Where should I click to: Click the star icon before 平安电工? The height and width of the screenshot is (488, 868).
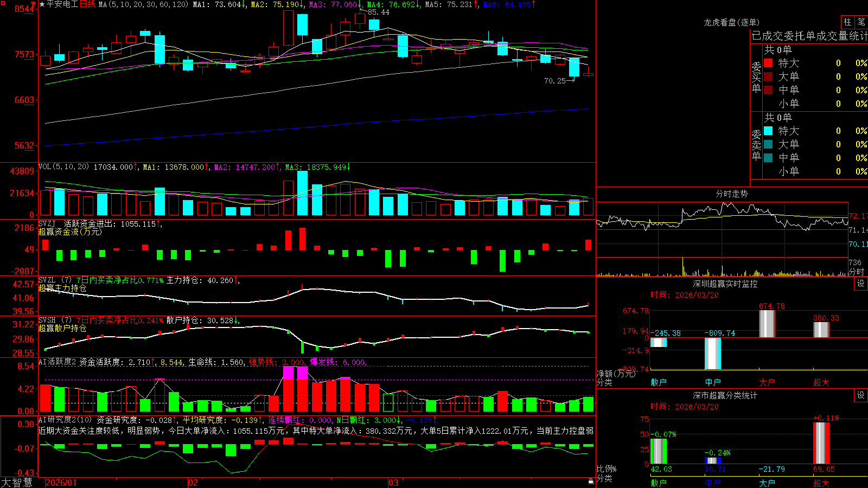pos(42,4)
